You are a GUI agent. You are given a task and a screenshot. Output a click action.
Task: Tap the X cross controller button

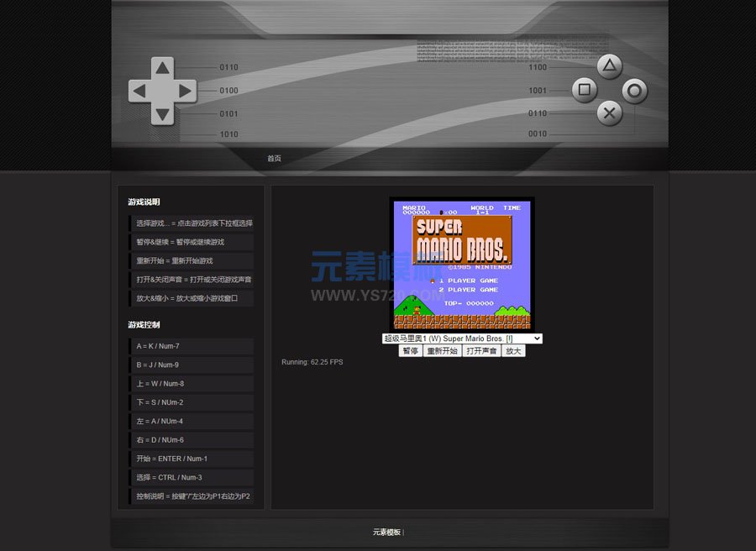pyautogui.click(x=610, y=113)
